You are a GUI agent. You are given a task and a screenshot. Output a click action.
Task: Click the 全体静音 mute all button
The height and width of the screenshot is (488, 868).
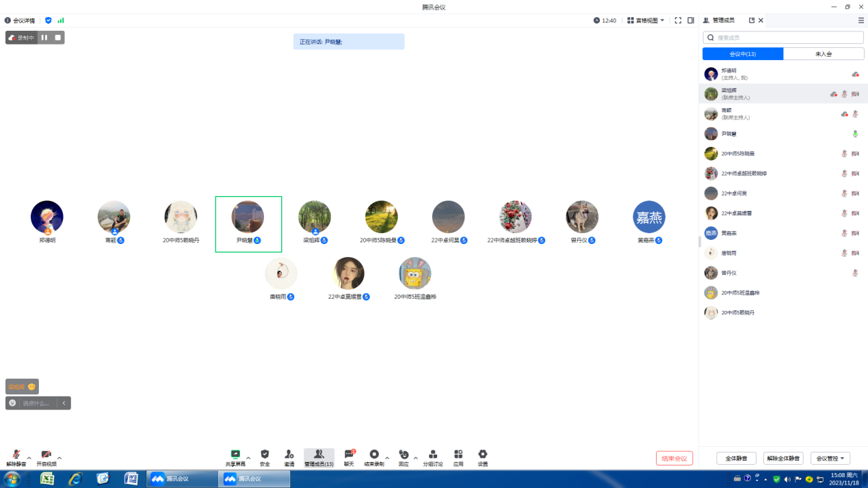[736, 458]
